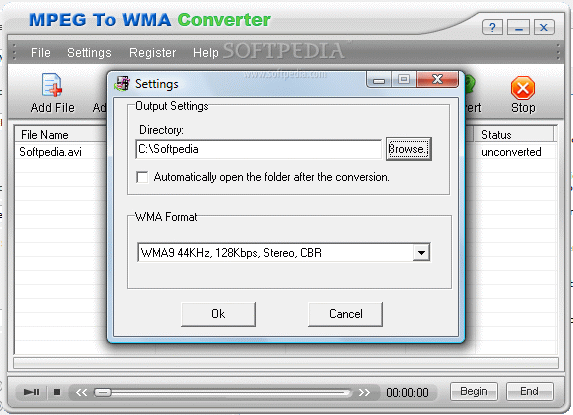Click the Status column header

tap(514, 135)
